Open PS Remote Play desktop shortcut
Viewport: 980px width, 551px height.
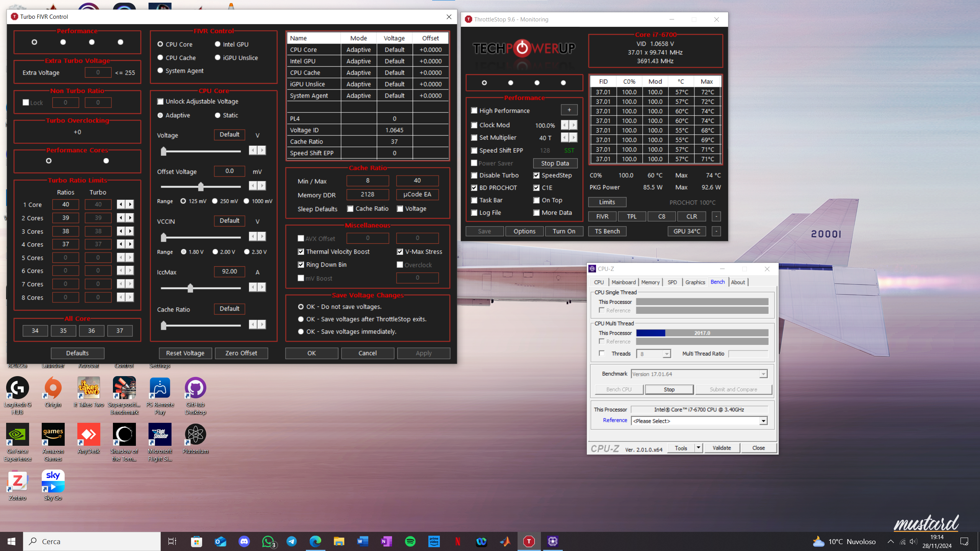point(160,396)
